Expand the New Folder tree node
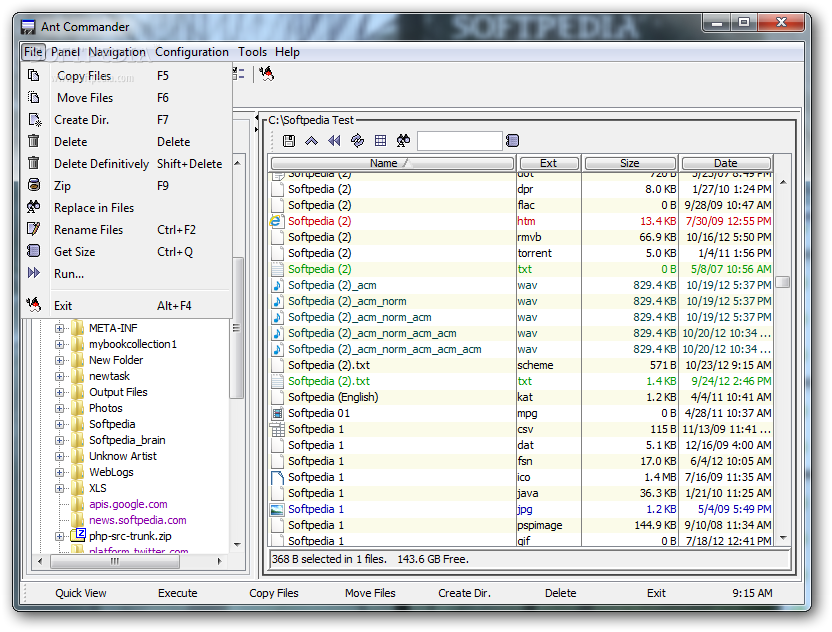This screenshot has width=832, height=632. 59,360
